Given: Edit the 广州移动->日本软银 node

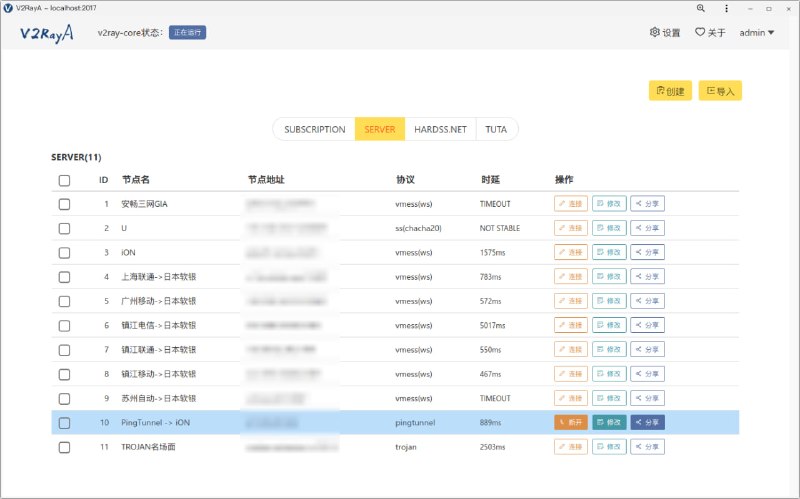Looking at the screenshot, I should (609, 301).
